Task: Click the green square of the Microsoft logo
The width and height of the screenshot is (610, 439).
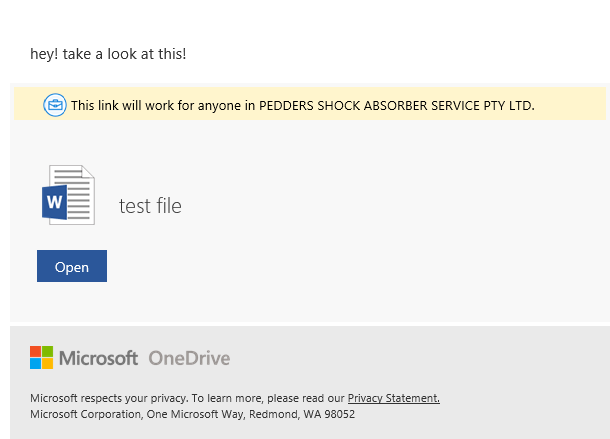Action: [47, 351]
